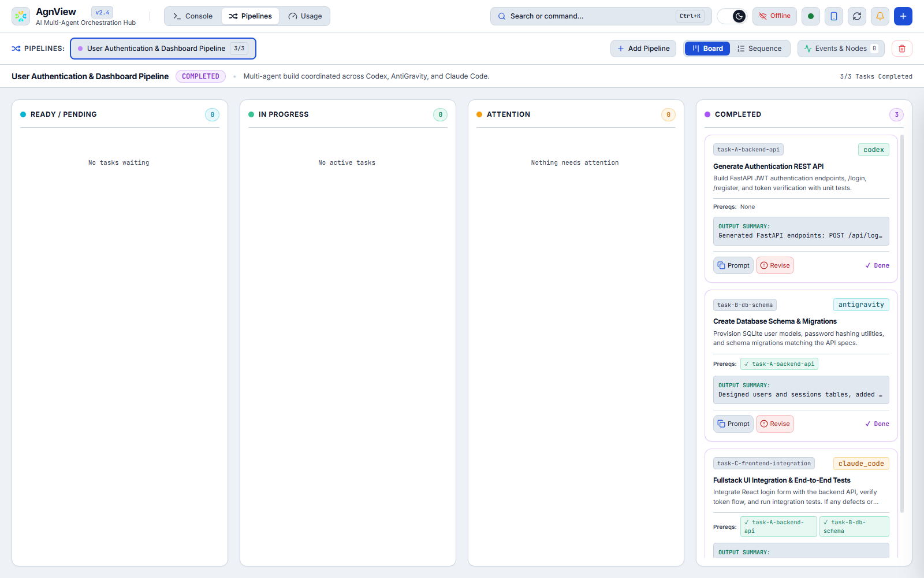Toggle the Offline connection status button

pos(774,16)
